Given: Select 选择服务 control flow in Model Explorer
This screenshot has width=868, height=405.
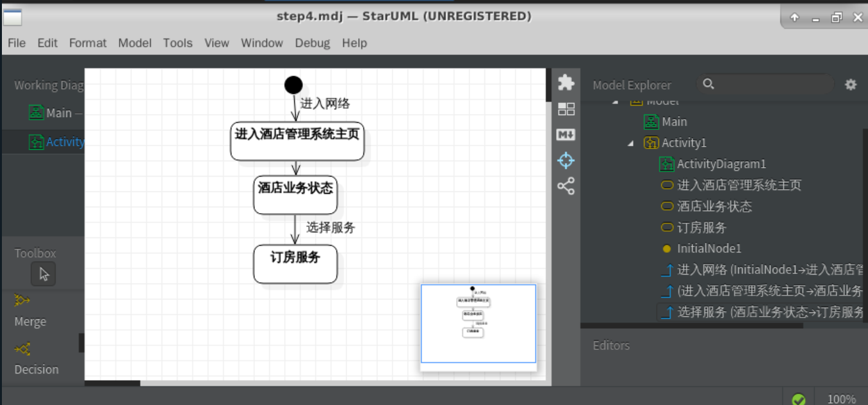Looking at the screenshot, I should (x=771, y=312).
